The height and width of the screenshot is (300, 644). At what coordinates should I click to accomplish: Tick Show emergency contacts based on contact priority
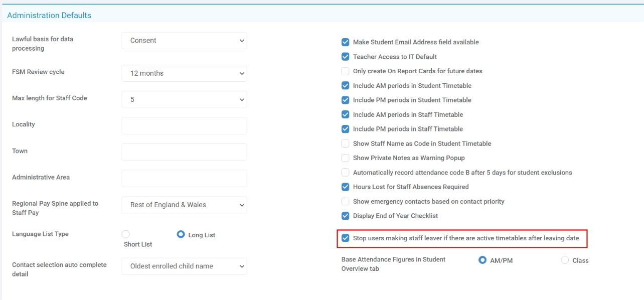click(x=345, y=201)
